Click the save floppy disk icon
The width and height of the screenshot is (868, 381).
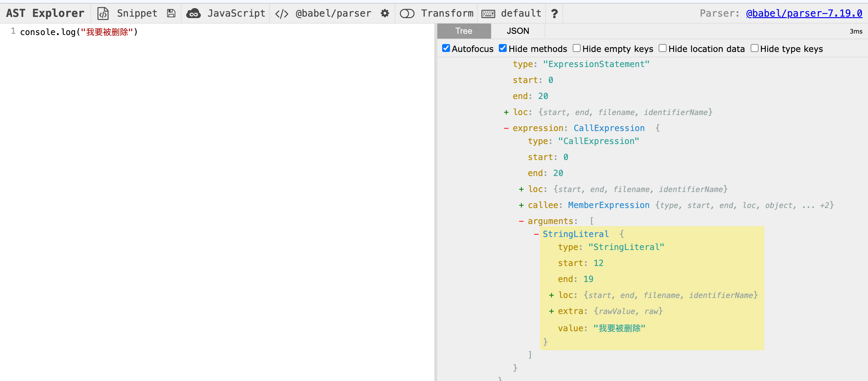pyautogui.click(x=171, y=14)
